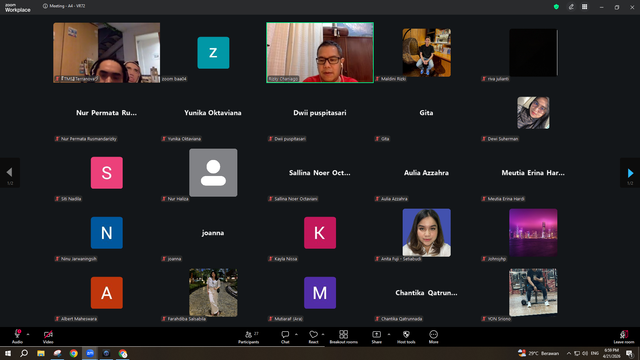Start the camera with the Video button

pos(48,337)
